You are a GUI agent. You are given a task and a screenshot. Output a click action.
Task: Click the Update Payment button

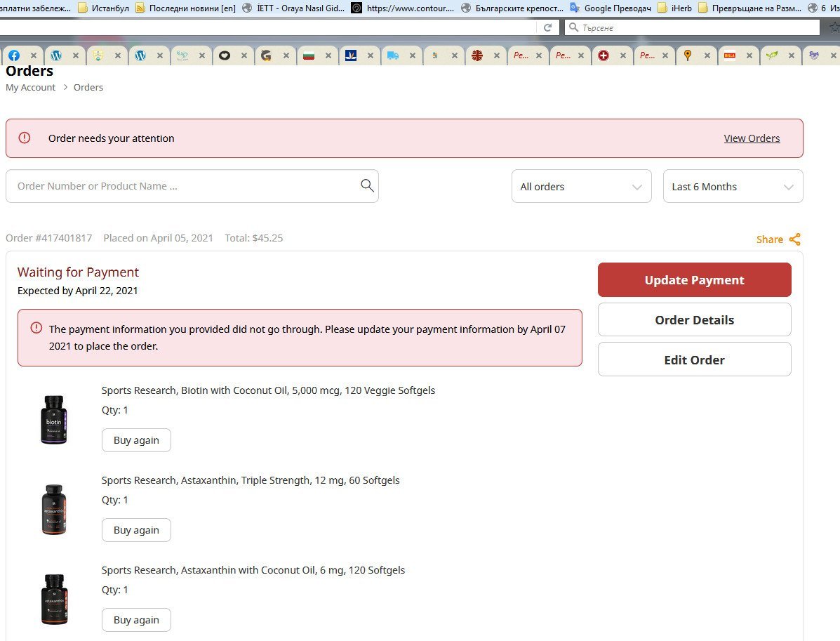[694, 280]
